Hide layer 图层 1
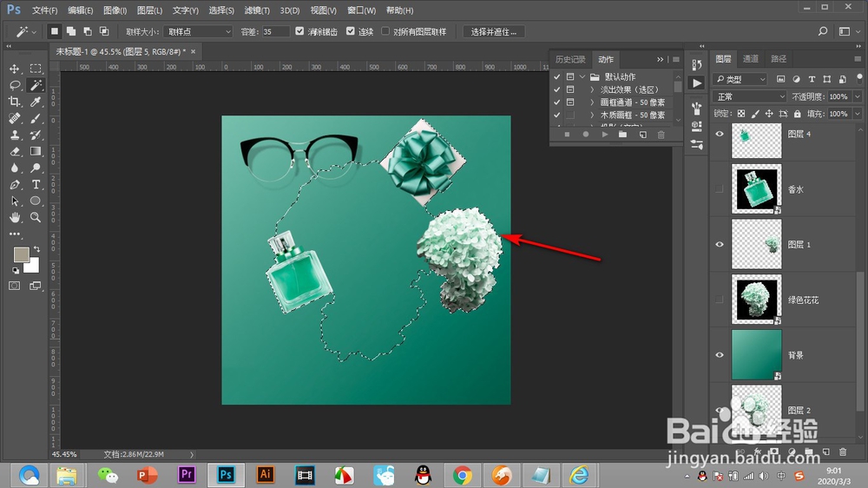The image size is (868, 488). coord(720,244)
